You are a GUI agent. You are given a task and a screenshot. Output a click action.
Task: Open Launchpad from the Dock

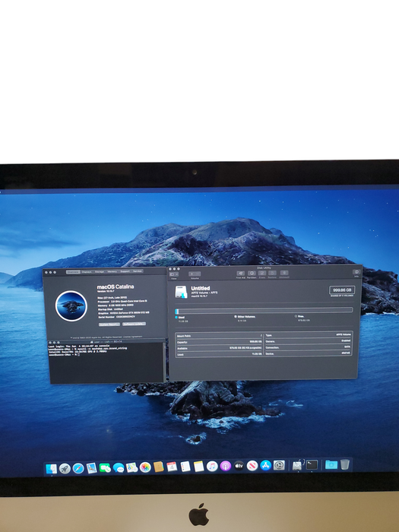click(x=65, y=469)
